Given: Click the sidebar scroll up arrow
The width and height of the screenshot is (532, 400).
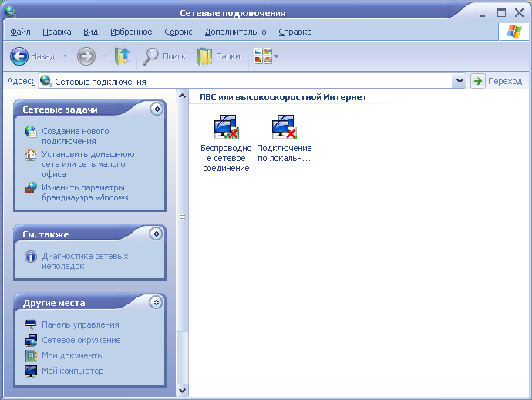Looking at the screenshot, I should tap(182, 96).
